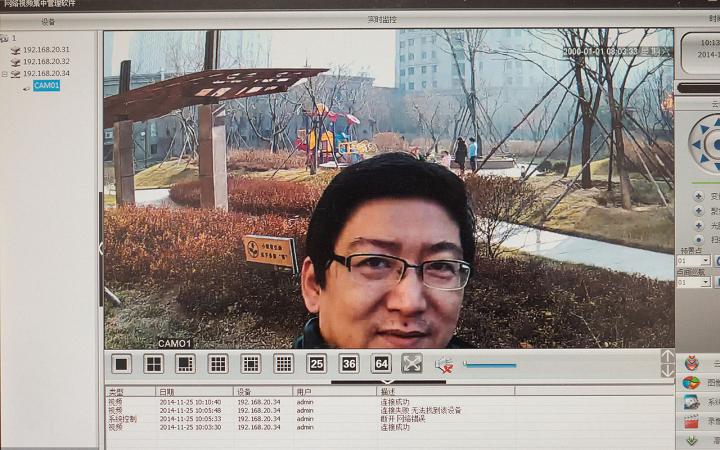Image resolution: width=720 pixels, height=450 pixels.
Task: Mute the audio speaker icon
Action: 444,366
